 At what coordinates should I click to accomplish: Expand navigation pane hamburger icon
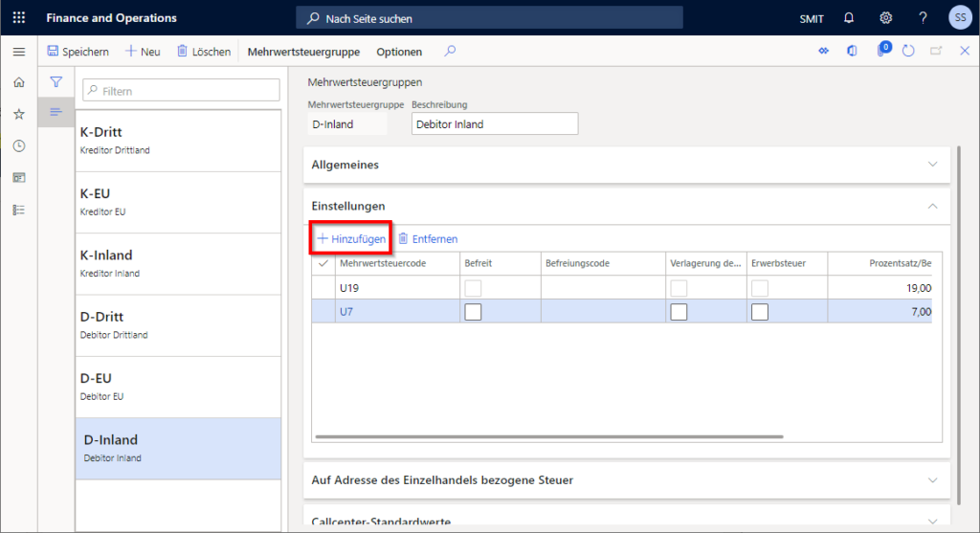19,52
